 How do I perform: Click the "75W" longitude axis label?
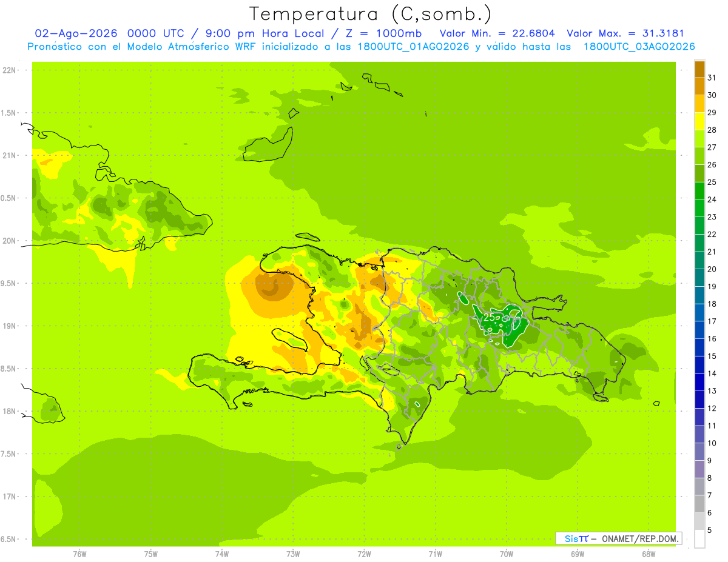[x=150, y=554]
